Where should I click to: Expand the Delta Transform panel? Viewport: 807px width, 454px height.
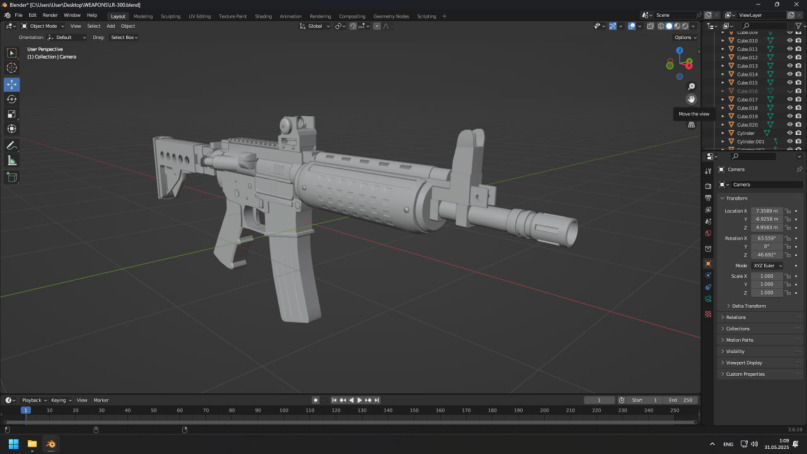click(749, 306)
